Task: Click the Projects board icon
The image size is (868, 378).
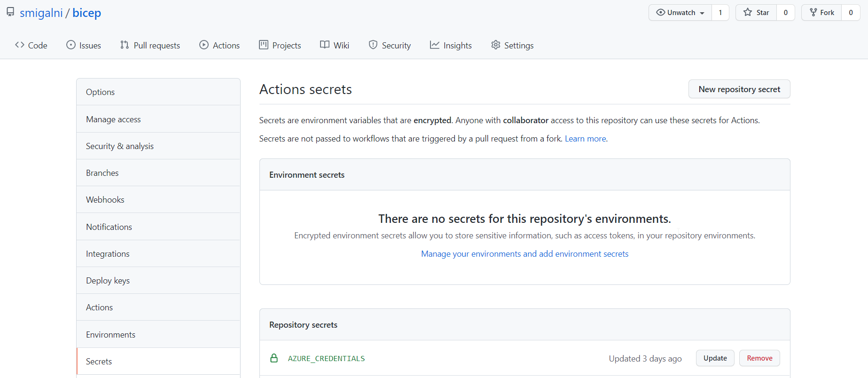Action: (264, 45)
